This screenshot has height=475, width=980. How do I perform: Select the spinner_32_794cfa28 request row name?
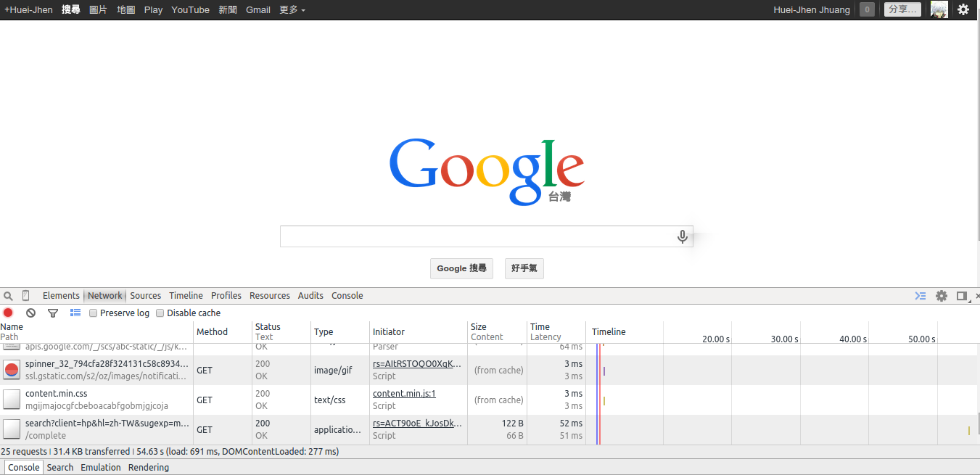[107, 364]
